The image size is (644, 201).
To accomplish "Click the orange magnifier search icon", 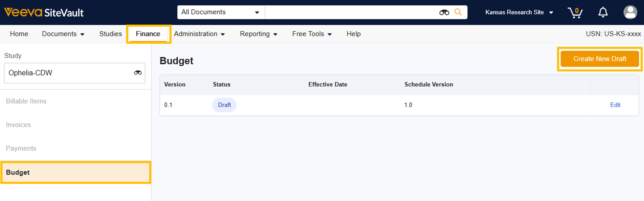I will click(x=458, y=12).
